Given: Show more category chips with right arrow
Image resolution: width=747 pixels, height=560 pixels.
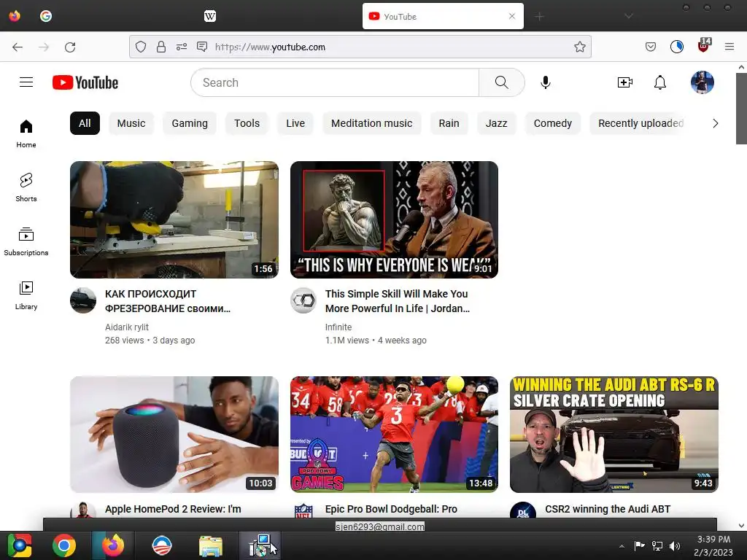Looking at the screenshot, I should click(x=715, y=123).
